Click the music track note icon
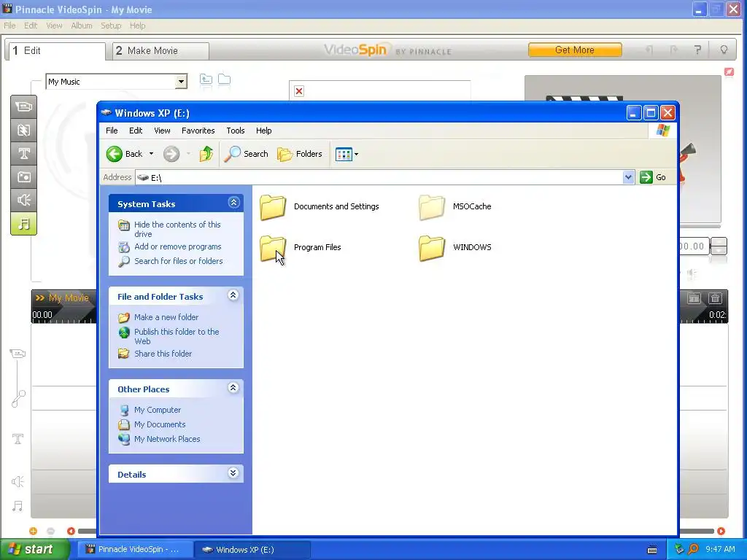 (x=18, y=506)
